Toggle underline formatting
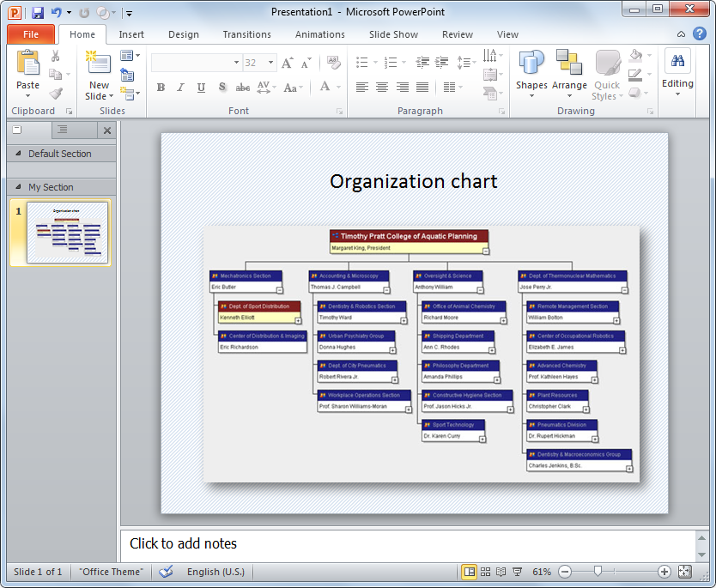 click(199, 87)
